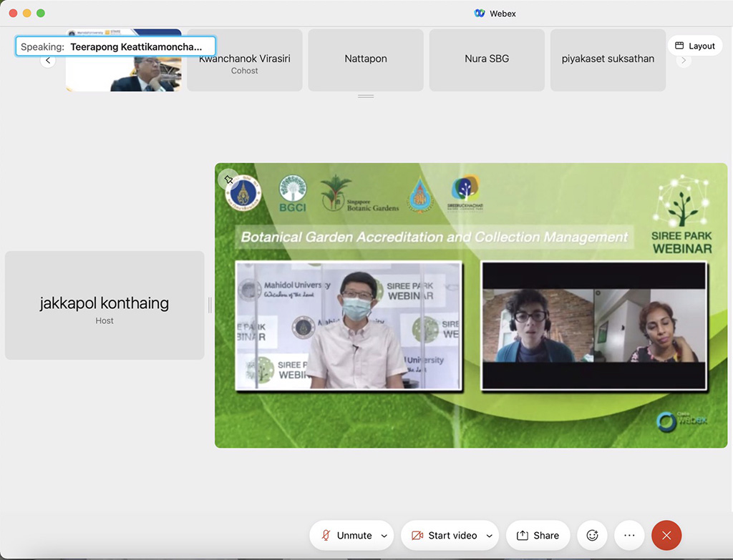Viewport: 733px width, 560px height.
Task: Turn on camera with Start video
Action: coord(444,535)
